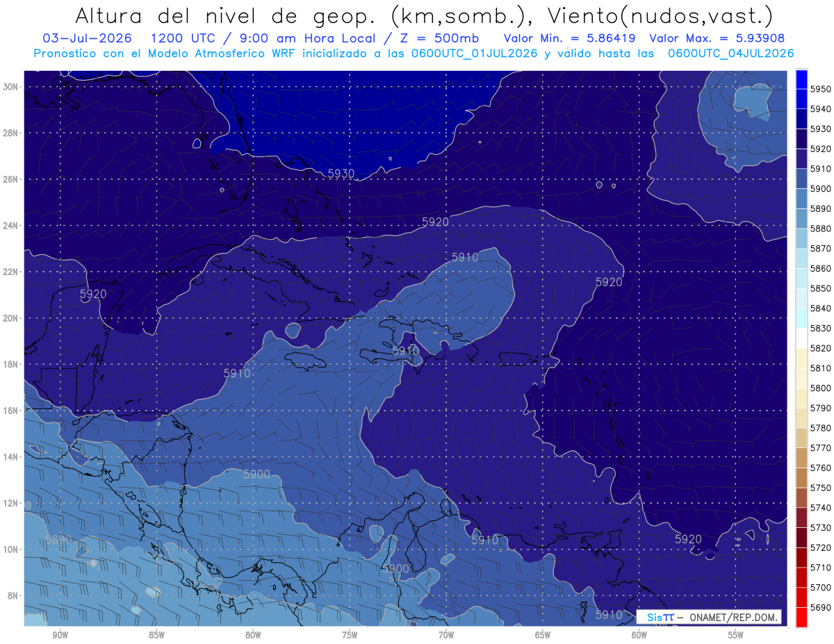Click the '90W' longitude axis label
Image resolution: width=834 pixels, height=644 pixels.
coord(60,635)
